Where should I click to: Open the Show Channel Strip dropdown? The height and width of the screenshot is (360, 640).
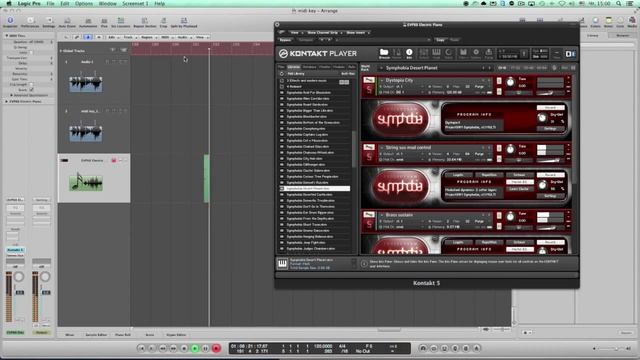324,33
